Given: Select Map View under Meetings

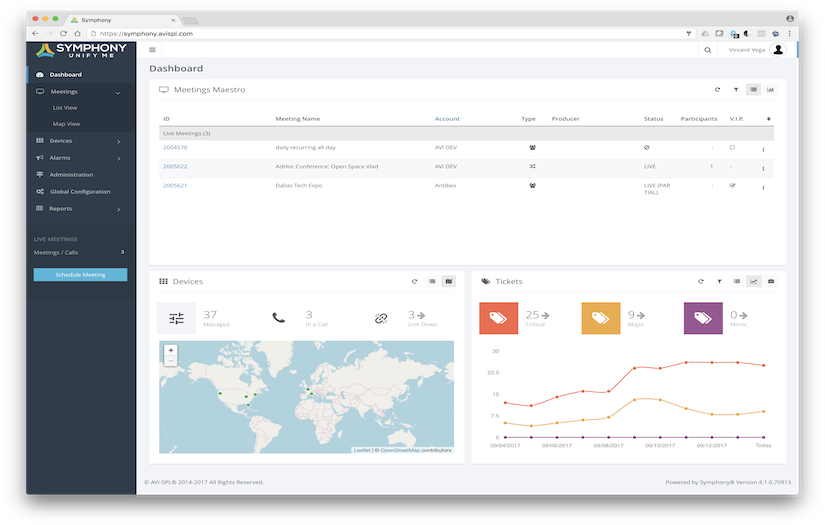Looking at the screenshot, I should (66, 124).
